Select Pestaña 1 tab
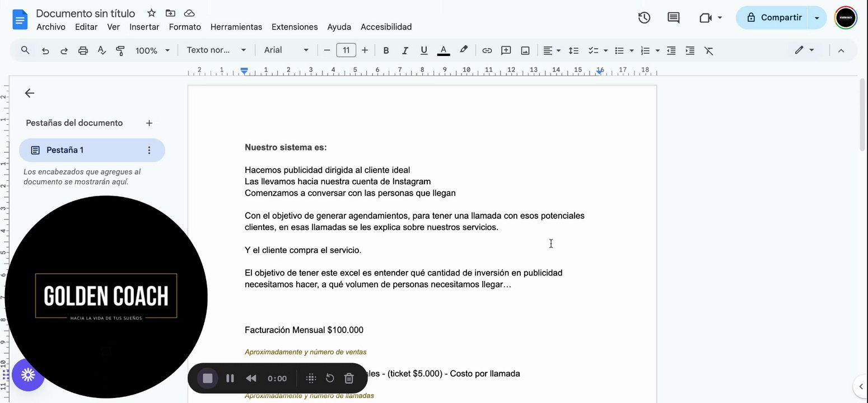Screen dimensions: 868x403 (x=92, y=150)
